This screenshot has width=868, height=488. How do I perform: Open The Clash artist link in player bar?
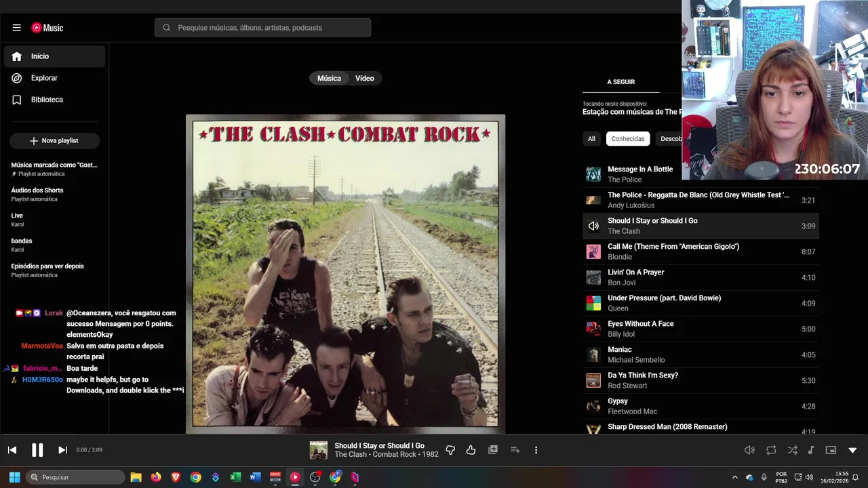(x=351, y=455)
